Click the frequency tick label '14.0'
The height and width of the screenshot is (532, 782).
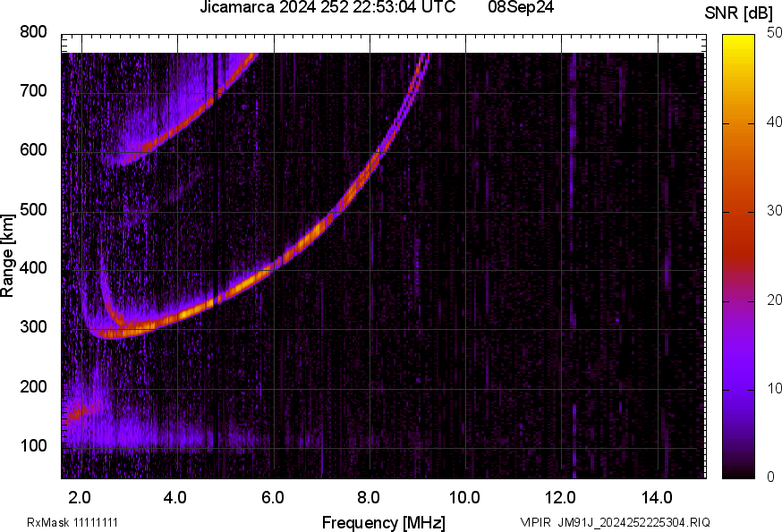tap(657, 497)
